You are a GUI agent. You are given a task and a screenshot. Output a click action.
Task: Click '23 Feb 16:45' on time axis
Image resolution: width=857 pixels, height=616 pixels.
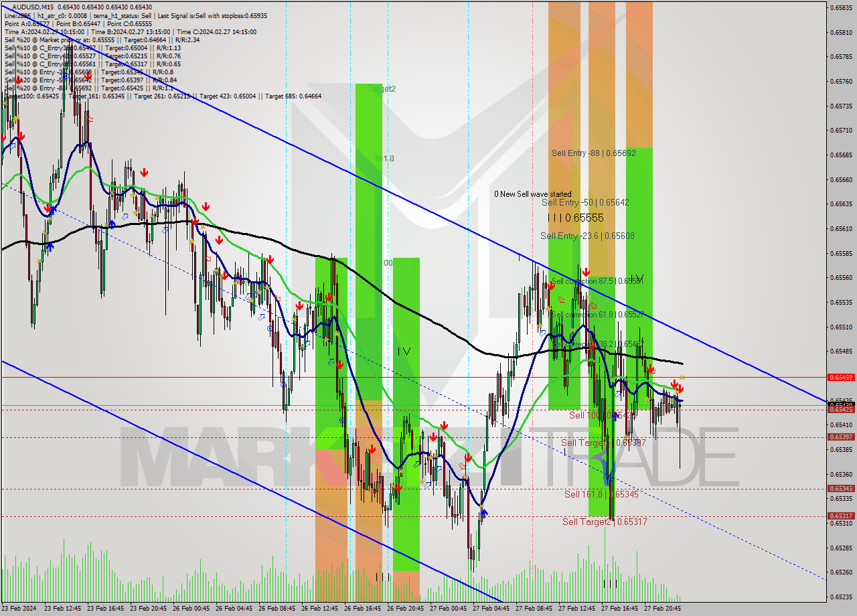105,609
